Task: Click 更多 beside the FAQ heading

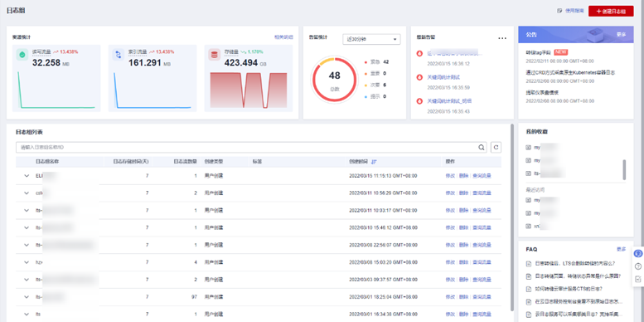Action: (x=621, y=249)
